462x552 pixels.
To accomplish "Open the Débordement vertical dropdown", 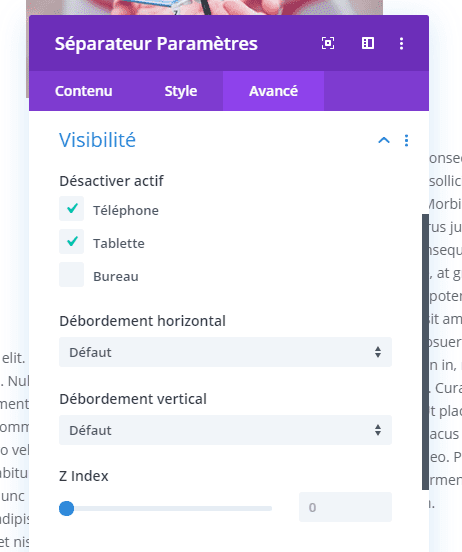I will click(225, 430).
